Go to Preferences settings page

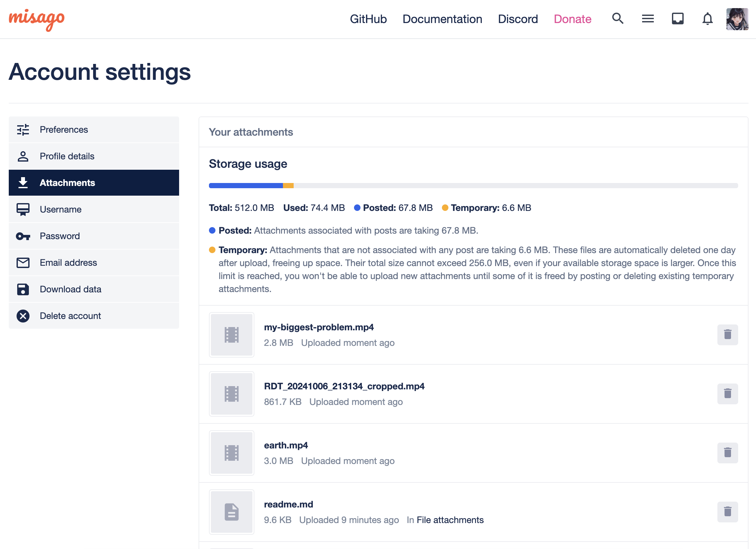[x=64, y=130]
